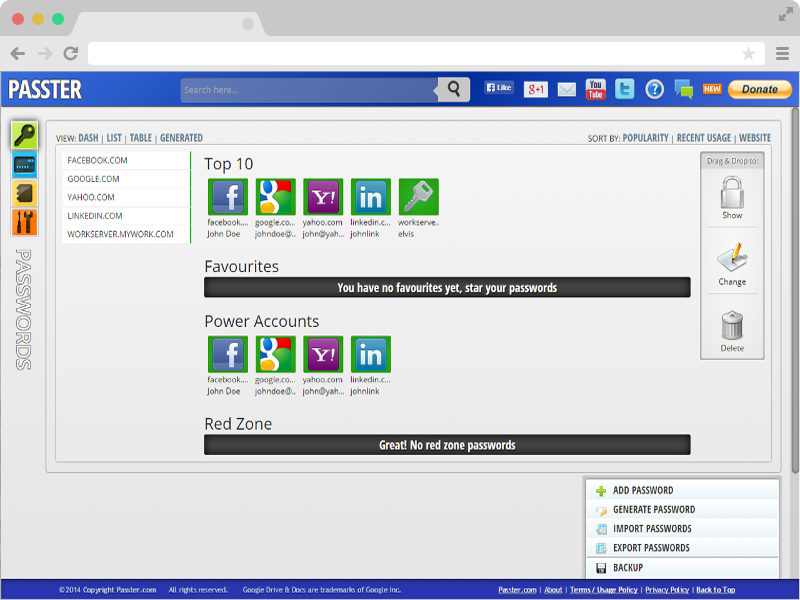This screenshot has height=600, width=800.
Task: Click the Back to Top link
Action: point(716,590)
